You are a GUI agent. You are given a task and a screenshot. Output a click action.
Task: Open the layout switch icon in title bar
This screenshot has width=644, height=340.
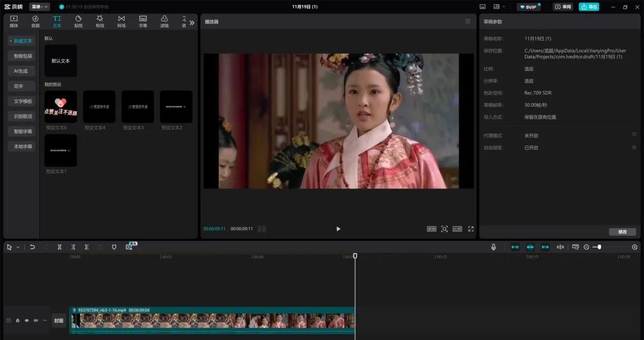[x=497, y=7]
